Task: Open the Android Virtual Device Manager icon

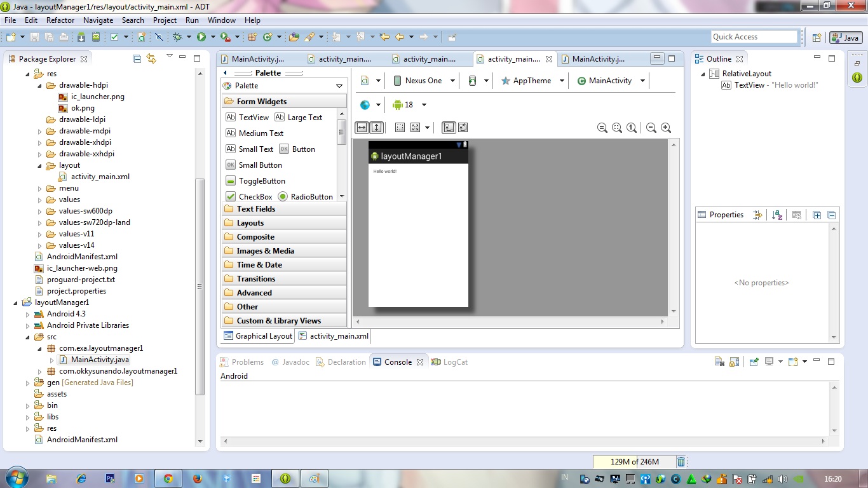Action: tap(95, 37)
